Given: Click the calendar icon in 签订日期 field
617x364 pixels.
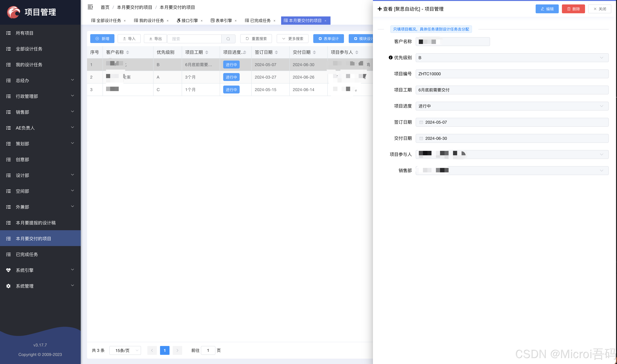Looking at the screenshot, I should coord(421,122).
